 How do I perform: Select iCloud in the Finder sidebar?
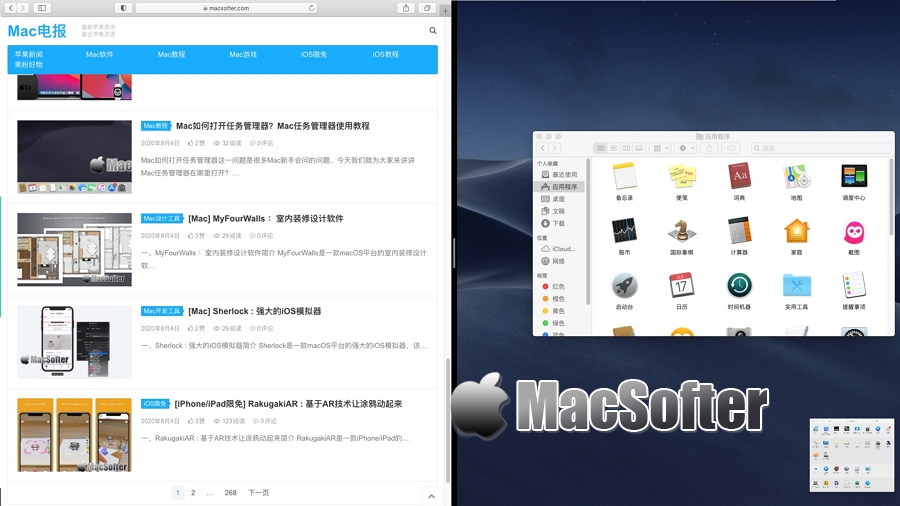point(560,249)
